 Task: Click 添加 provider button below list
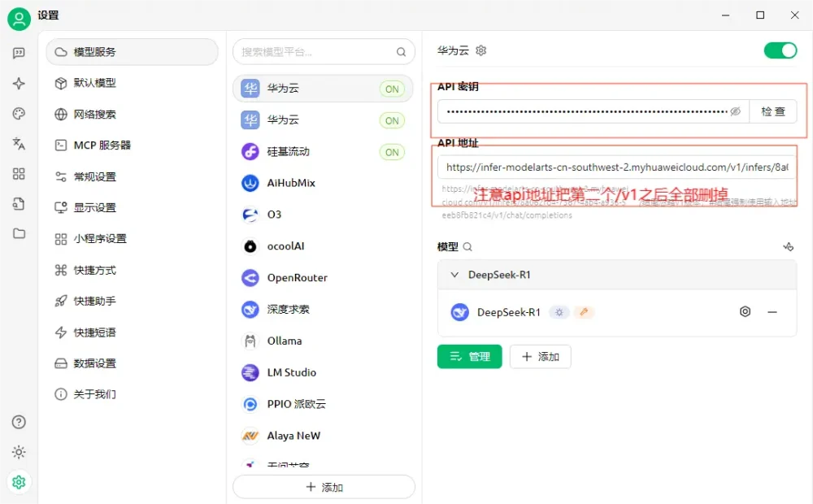pyautogui.click(x=324, y=487)
